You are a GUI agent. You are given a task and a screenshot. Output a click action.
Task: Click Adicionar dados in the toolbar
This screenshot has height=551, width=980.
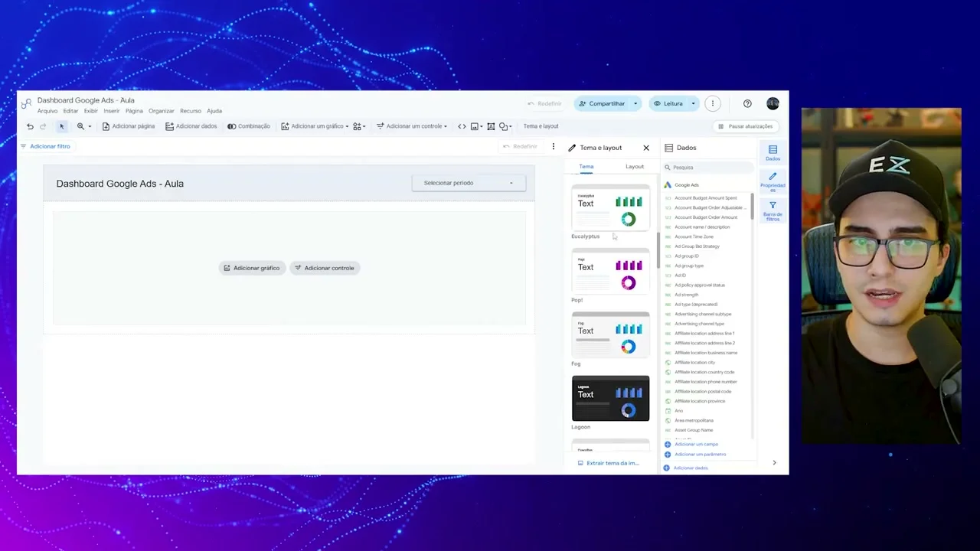point(191,126)
